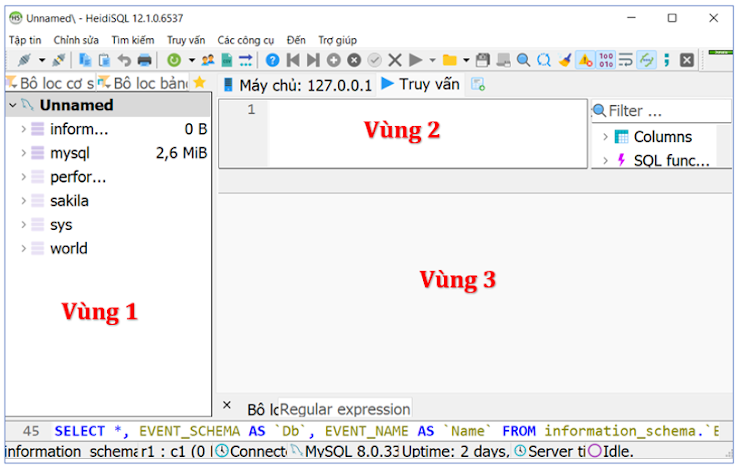
Task: Click the Bộ lọc bảng filter field
Action: (143, 83)
